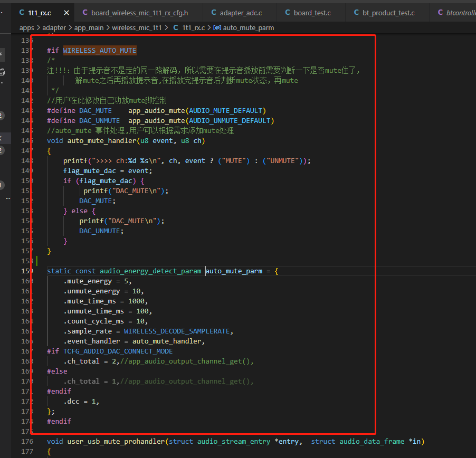Close the 1t1_rx.c editor tab
Screen dimensions: 476x458
[66, 13]
